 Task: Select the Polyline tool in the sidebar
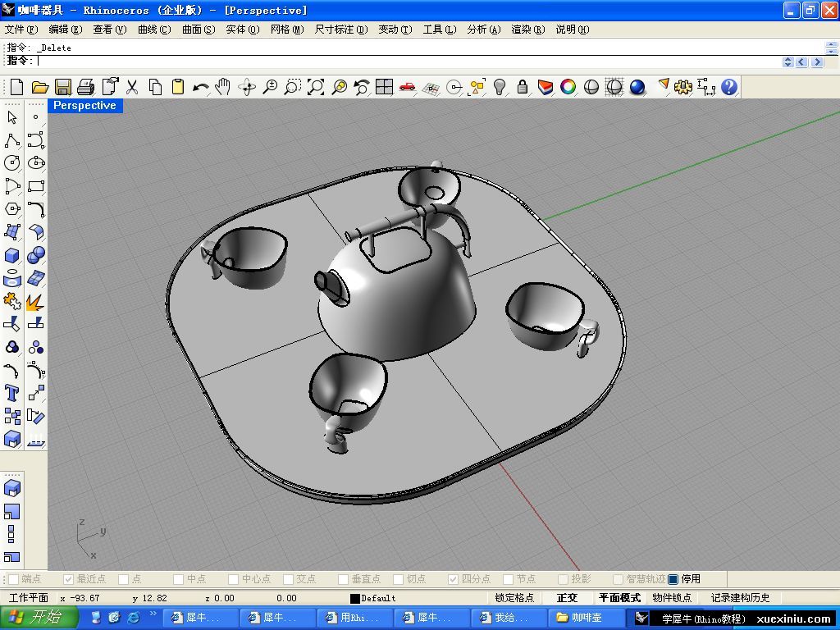click(12, 140)
